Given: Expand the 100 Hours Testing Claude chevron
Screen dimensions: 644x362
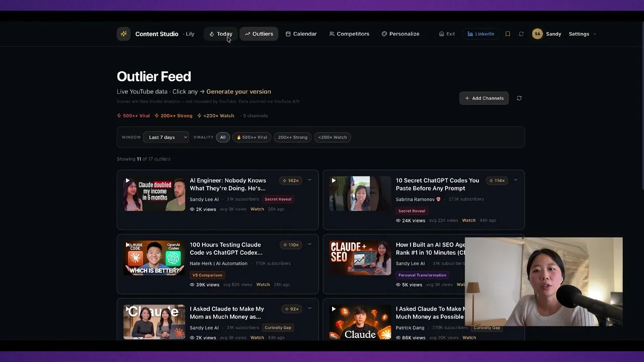Looking at the screenshot, I should coord(309,244).
